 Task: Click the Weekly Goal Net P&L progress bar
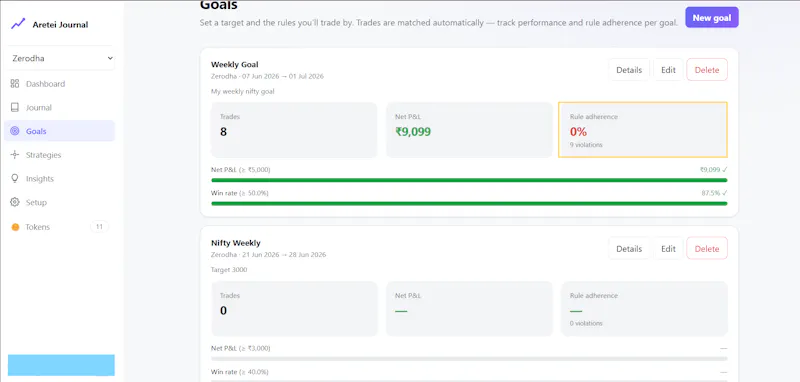tap(469, 180)
